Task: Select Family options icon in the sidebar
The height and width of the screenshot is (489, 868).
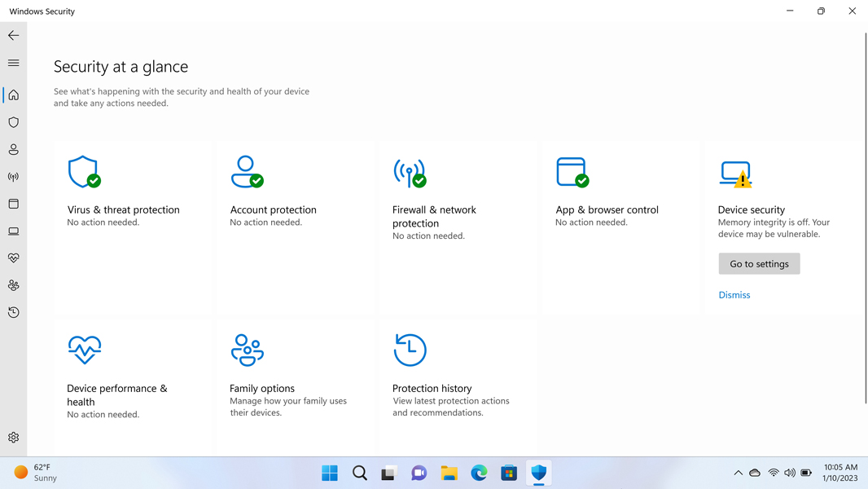Action: pyautogui.click(x=13, y=284)
